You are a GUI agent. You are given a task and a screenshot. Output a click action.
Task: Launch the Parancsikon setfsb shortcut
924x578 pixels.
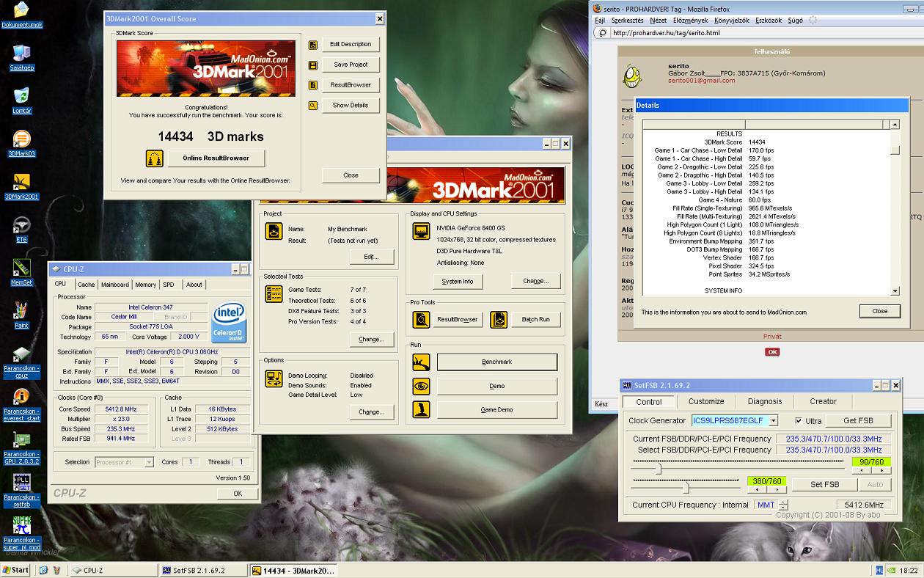pos(21,491)
